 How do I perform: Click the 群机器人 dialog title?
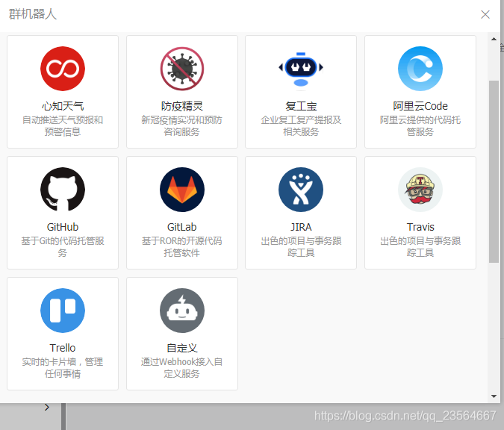click(x=32, y=14)
